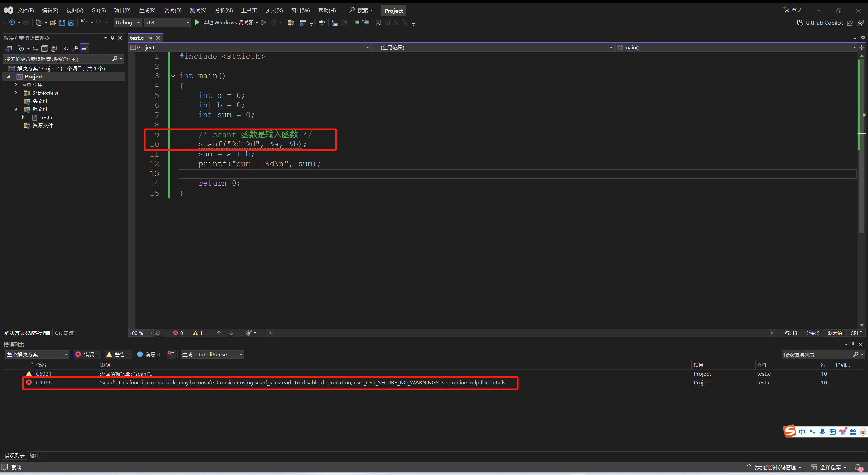Toggle the Warnings 1 filter button
868x475 pixels.
(x=118, y=354)
